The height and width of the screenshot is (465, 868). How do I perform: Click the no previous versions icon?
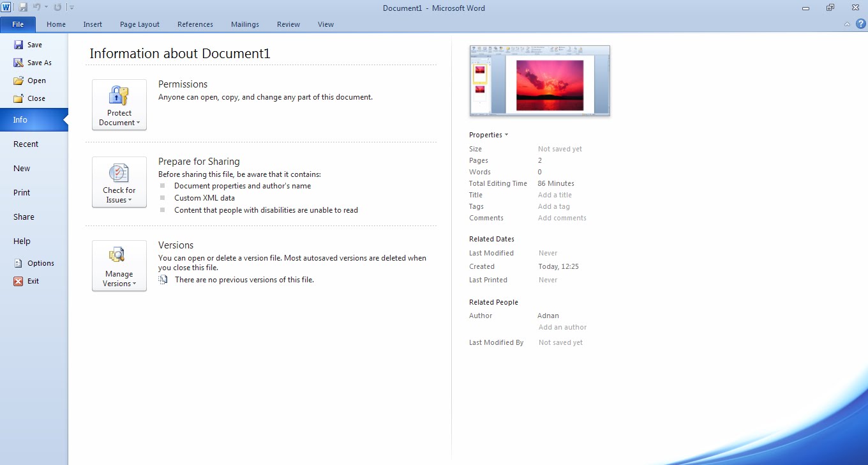163,280
